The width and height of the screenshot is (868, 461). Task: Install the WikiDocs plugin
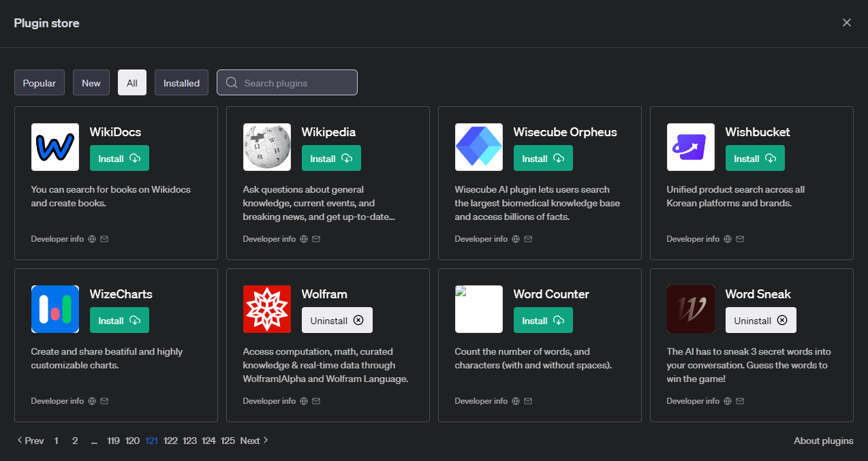119,158
